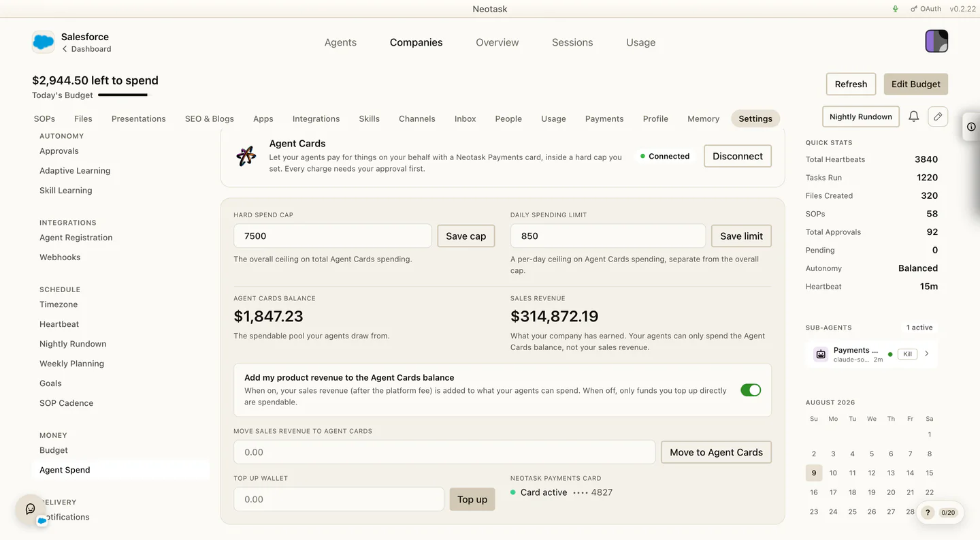980x540 pixels.
Task: Open the Companies top nav item
Action: pos(416,42)
